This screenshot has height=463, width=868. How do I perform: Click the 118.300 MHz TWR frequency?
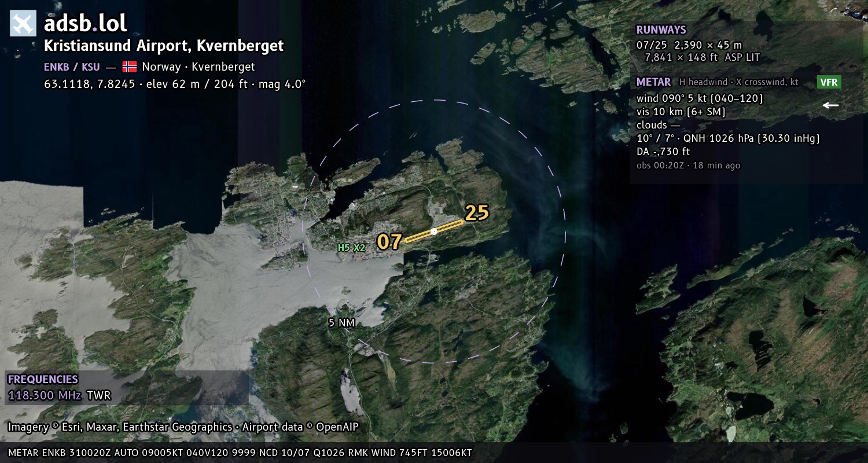click(59, 396)
